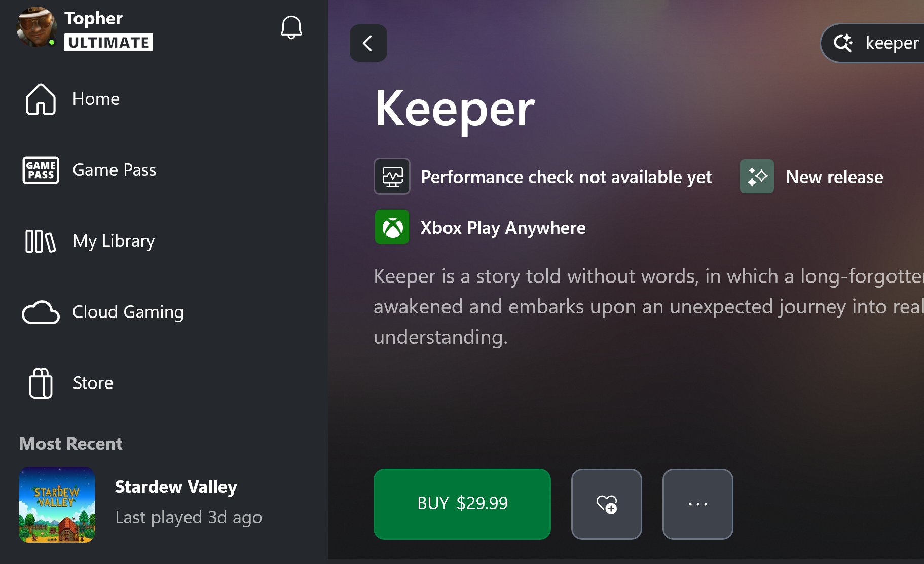Buy Keeper for $29.99

click(462, 504)
